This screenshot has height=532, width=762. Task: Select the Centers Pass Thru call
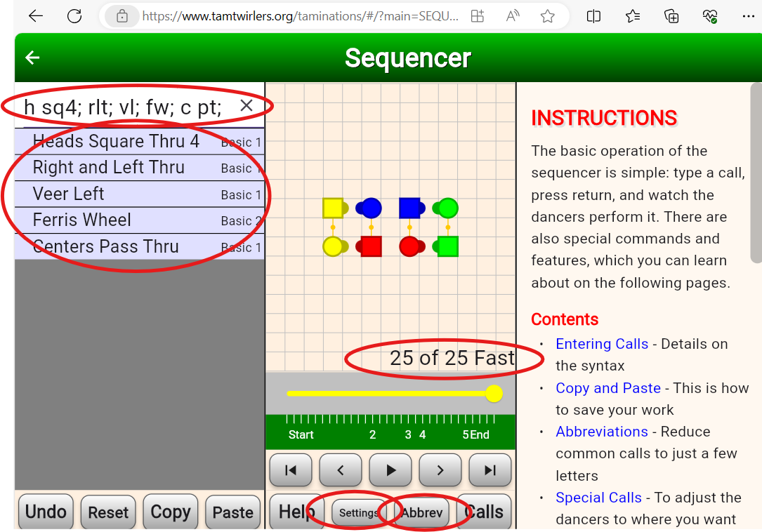(x=140, y=246)
